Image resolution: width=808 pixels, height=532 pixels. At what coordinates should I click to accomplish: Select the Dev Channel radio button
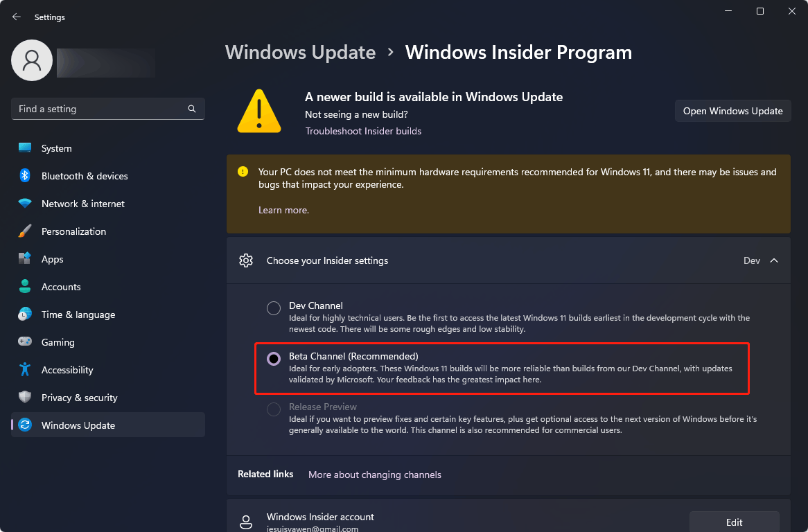click(274, 308)
